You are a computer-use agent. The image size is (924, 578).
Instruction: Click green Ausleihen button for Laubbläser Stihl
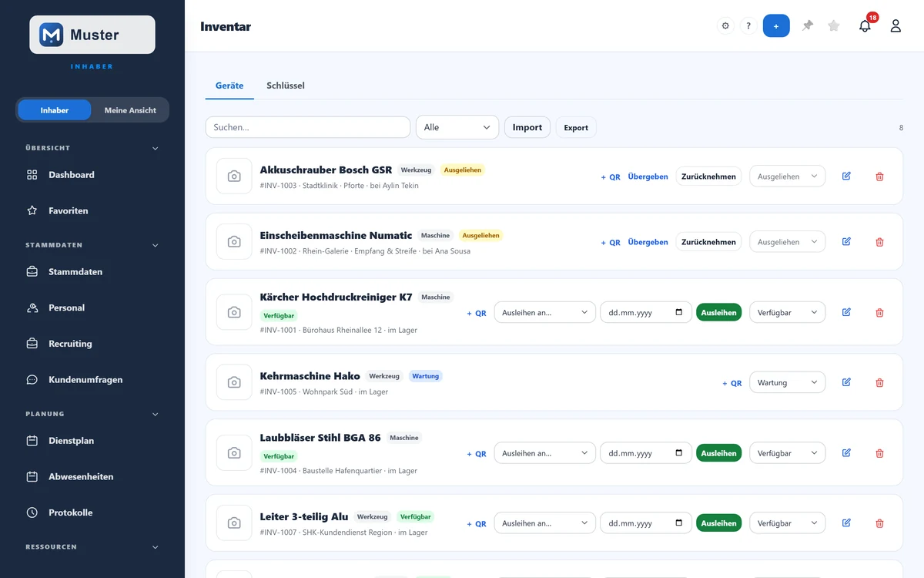click(719, 453)
